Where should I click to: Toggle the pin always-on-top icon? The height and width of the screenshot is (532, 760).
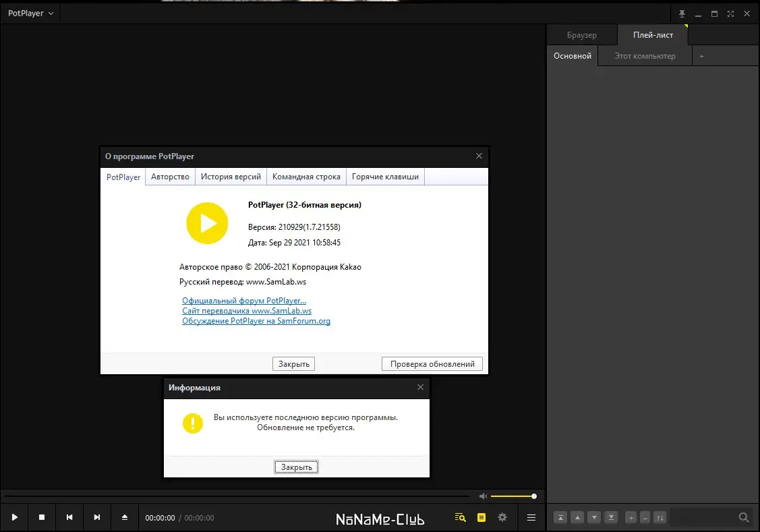[682, 13]
